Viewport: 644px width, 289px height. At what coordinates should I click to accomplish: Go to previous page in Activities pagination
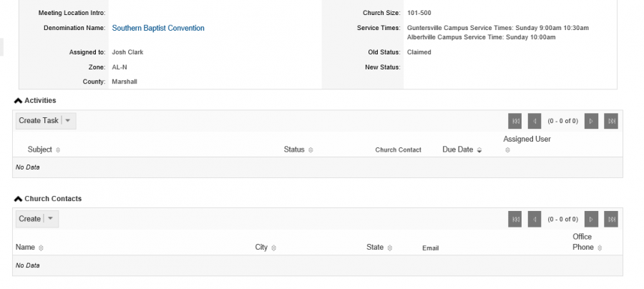point(535,121)
